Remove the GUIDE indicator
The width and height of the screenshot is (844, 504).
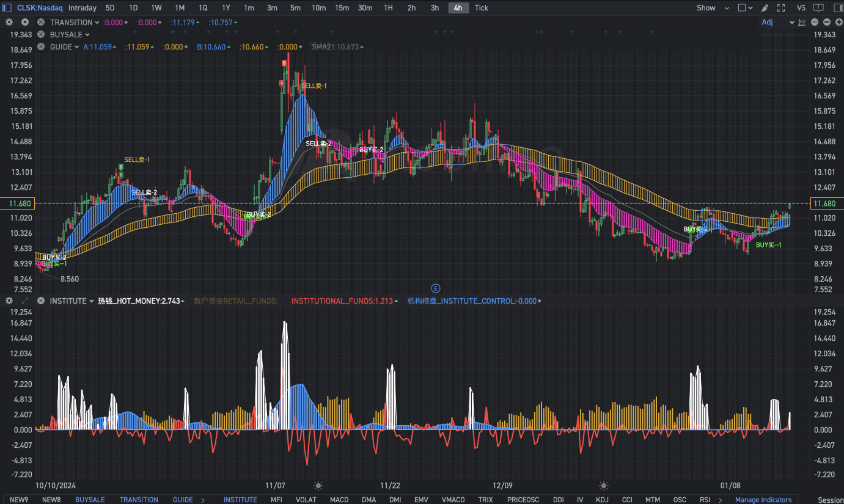click(41, 46)
